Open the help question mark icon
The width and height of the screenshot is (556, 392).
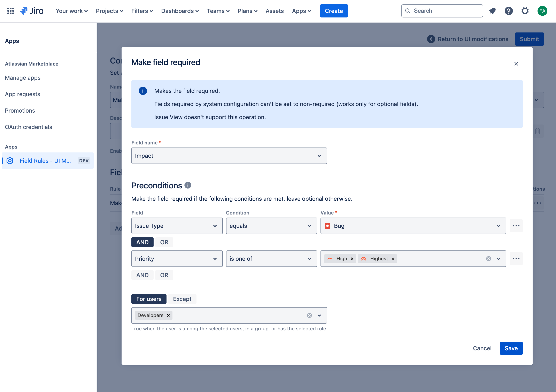(509, 11)
